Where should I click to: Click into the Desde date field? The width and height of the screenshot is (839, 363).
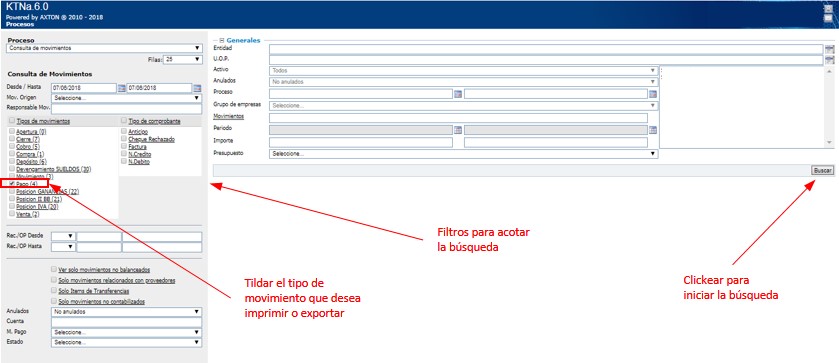(x=84, y=88)
